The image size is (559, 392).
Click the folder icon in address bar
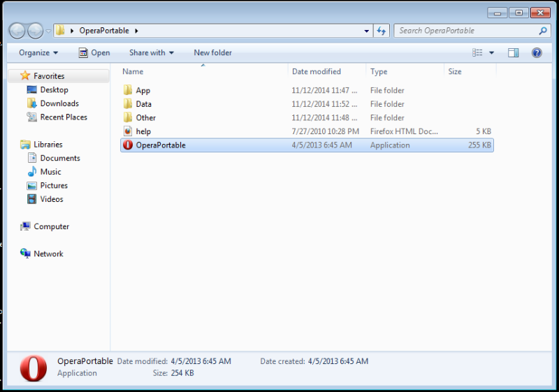(61, 30)
